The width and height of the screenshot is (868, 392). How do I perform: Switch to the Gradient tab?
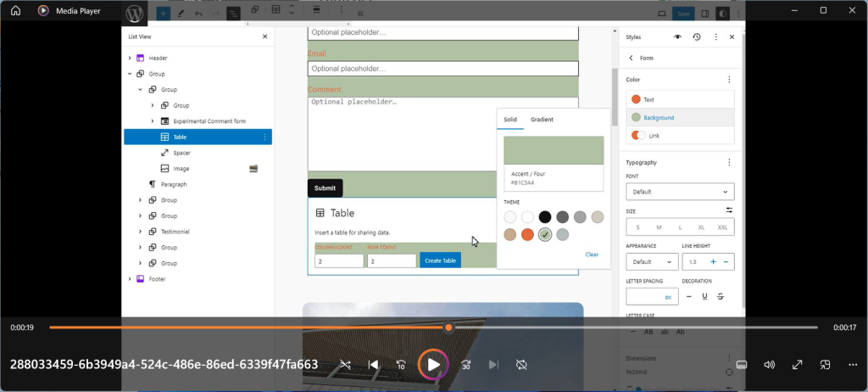[542, 120]
